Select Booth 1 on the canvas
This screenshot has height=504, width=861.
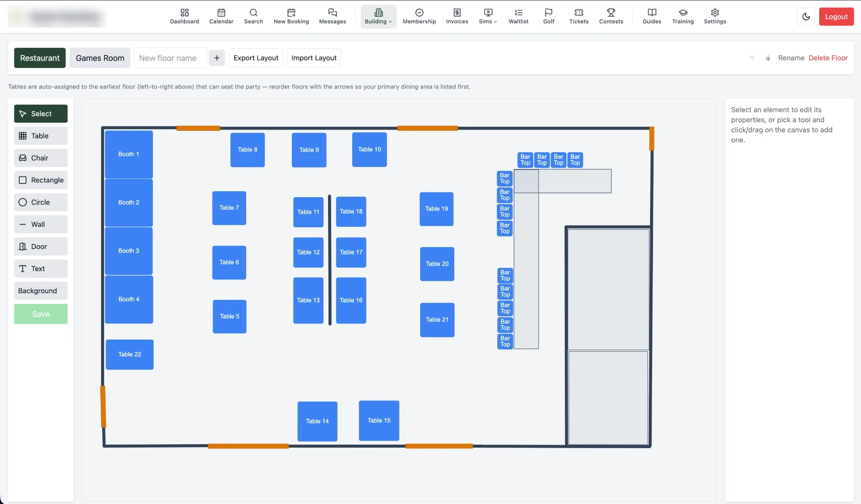click(129, 154)
